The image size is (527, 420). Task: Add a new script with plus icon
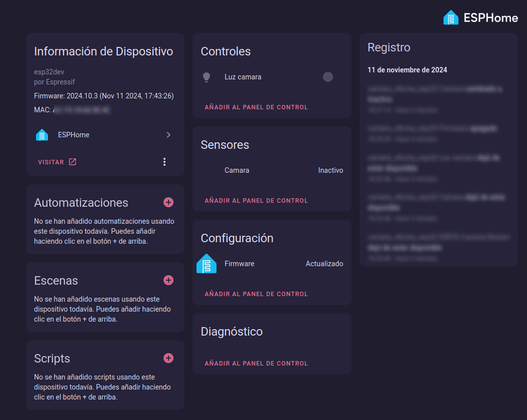[x=168, y=358]
